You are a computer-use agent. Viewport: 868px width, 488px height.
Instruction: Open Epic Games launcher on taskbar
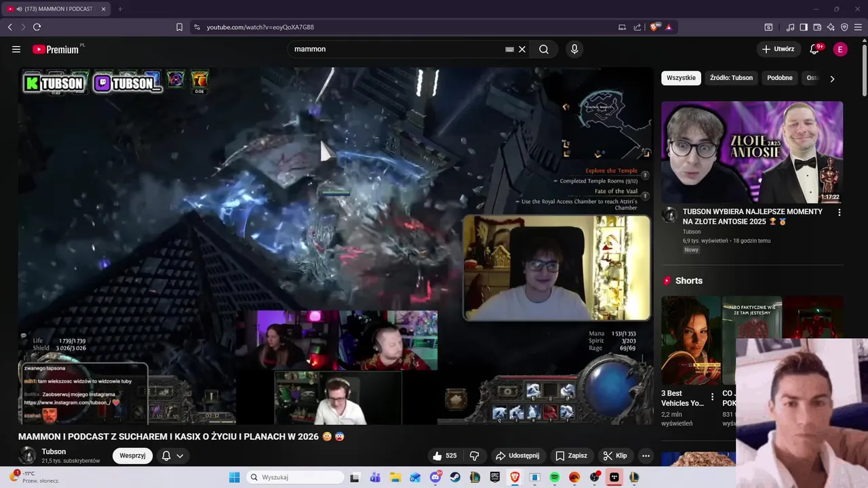tap(495, 477)
